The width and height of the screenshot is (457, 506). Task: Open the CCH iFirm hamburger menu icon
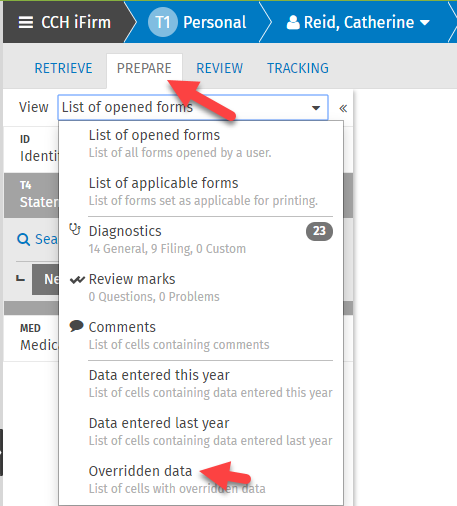(x=26, y=23)
